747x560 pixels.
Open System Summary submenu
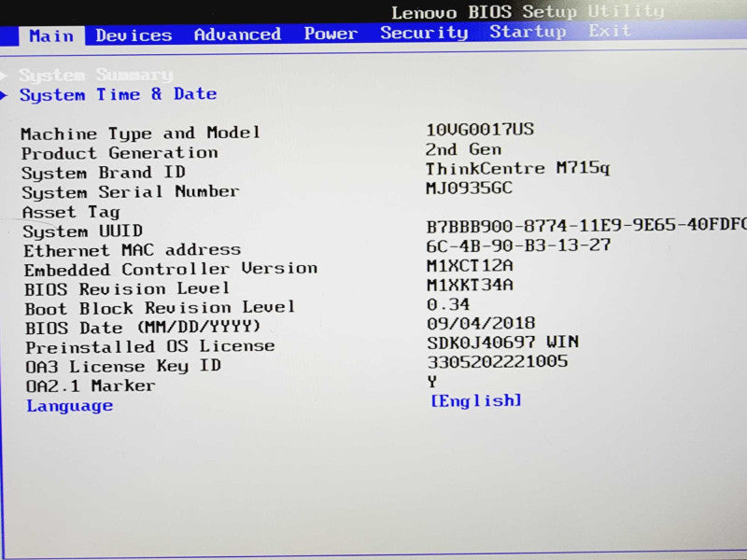(95, 75)
